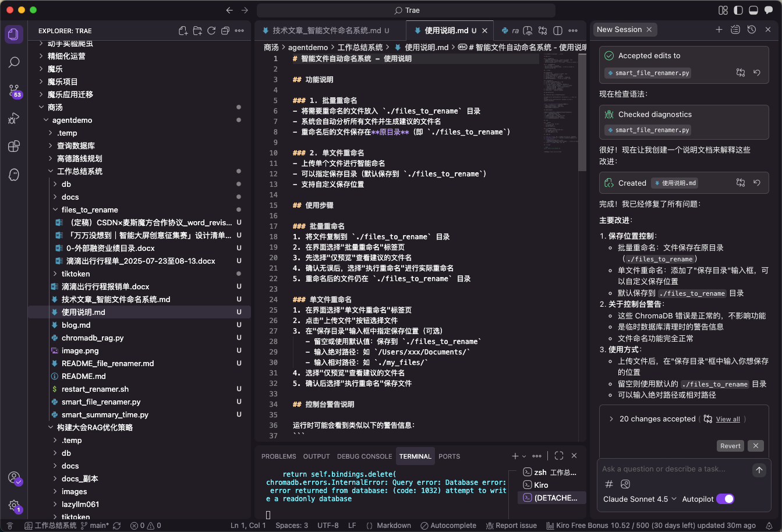Viewport: 782px width, 532px height.
Task: Open Source Control with 53 changes
Action: point(14,91)
